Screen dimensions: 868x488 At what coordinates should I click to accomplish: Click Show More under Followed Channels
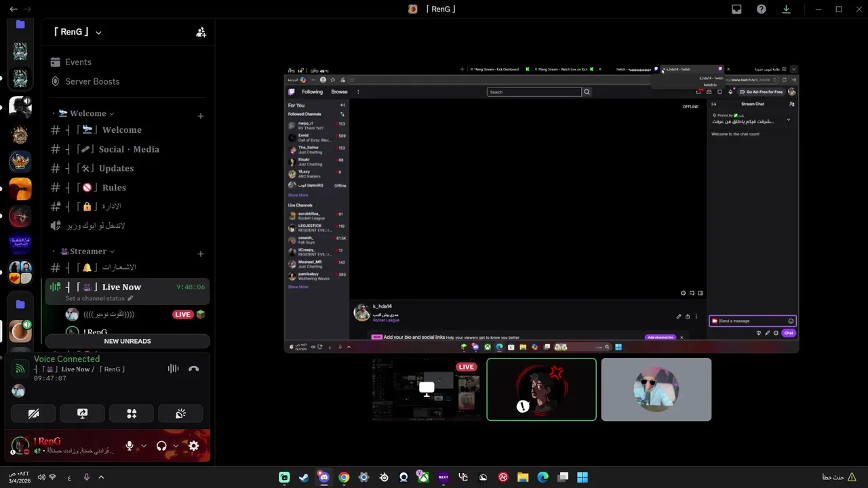298,195
